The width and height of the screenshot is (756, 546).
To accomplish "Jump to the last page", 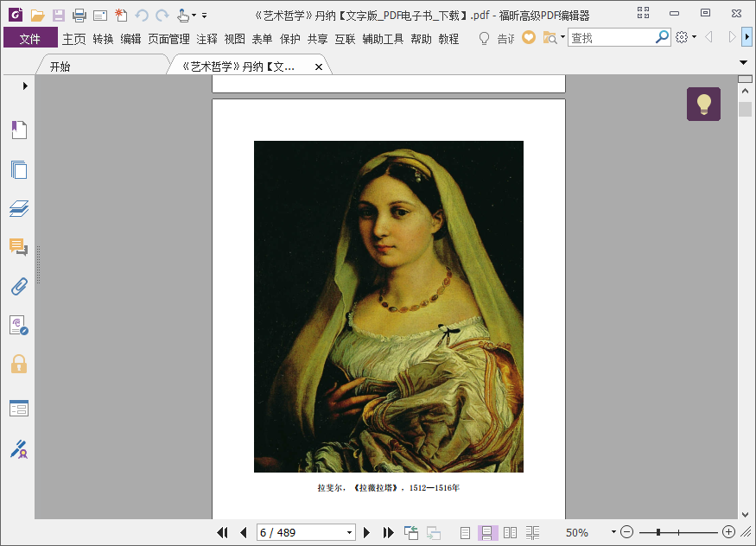I will tap(388, 532).
